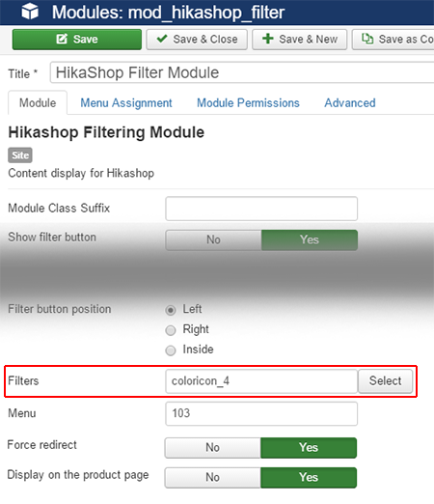
Task: Go to the Advanced tab
Action: (350, 103)
